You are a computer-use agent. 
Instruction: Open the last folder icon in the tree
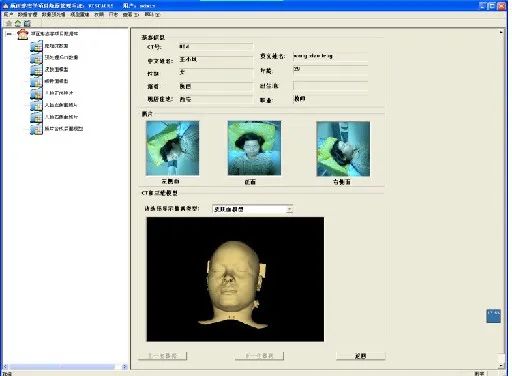pyautogui.click(x=36, y=129)
